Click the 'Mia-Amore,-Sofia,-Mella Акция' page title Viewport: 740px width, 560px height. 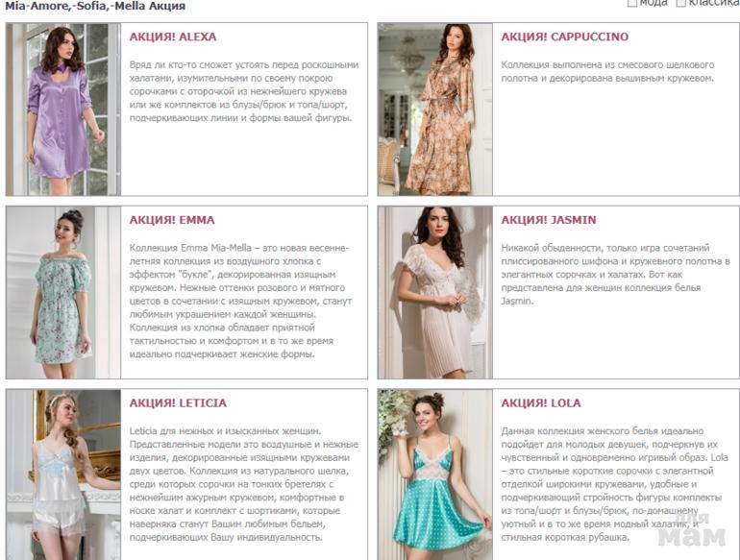[95, 6]
